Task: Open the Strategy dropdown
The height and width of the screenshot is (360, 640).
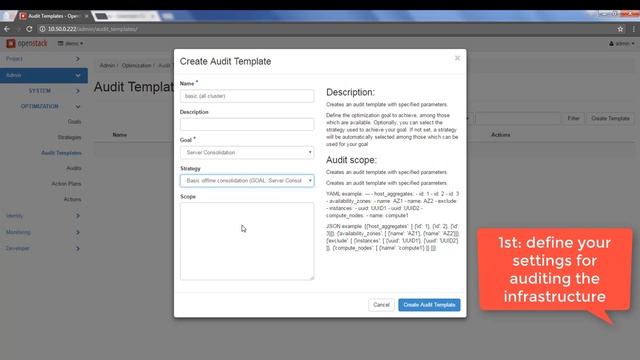Action: point(247,180)
